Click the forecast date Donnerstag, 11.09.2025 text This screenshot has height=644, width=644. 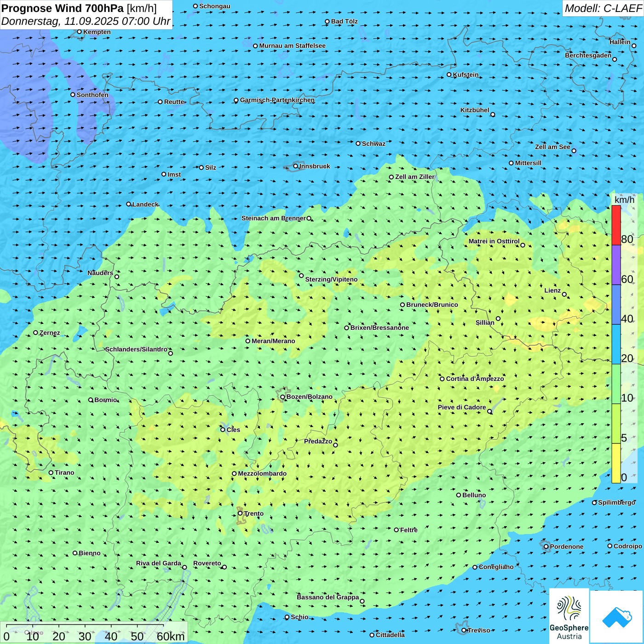pos(86,21)
